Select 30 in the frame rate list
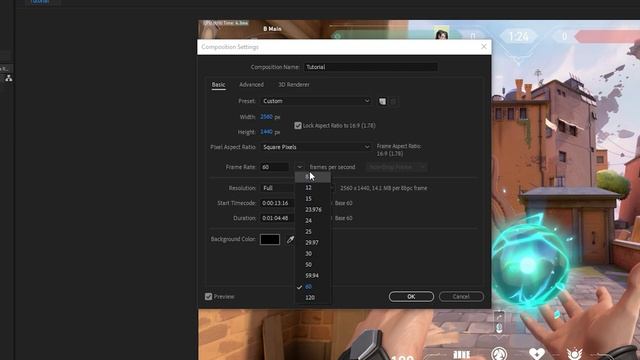640x360 pixels. [x=313, y=254]
